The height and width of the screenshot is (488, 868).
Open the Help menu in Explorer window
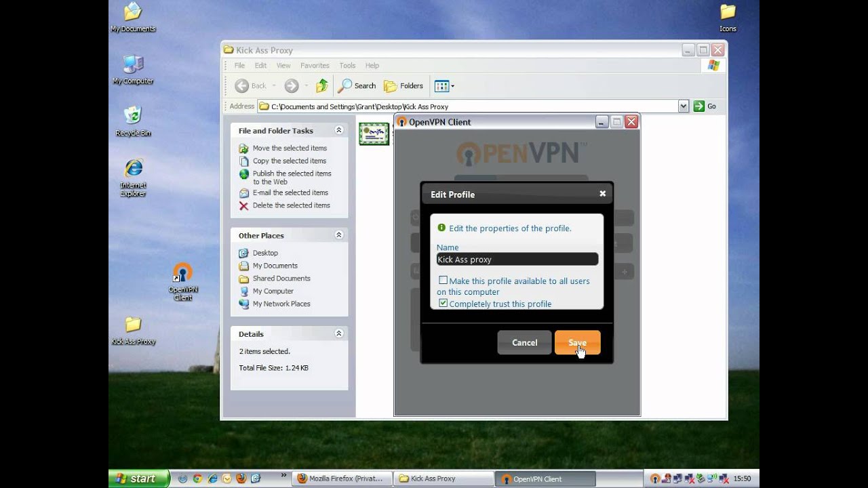coord(372,66)
